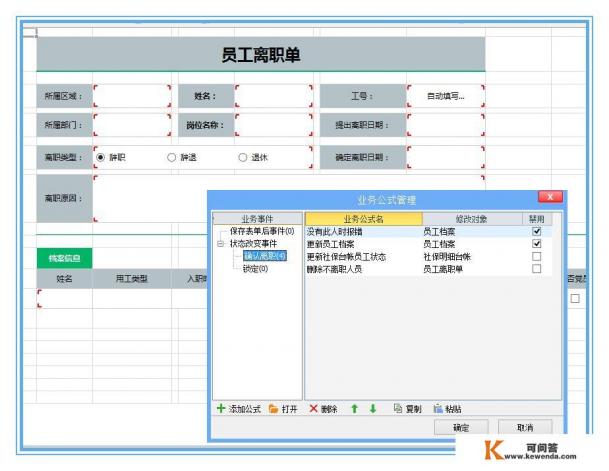The image size is (609, 471).
Task: Select 确认离职(4) tree item
Action: [x=265, y=256]
